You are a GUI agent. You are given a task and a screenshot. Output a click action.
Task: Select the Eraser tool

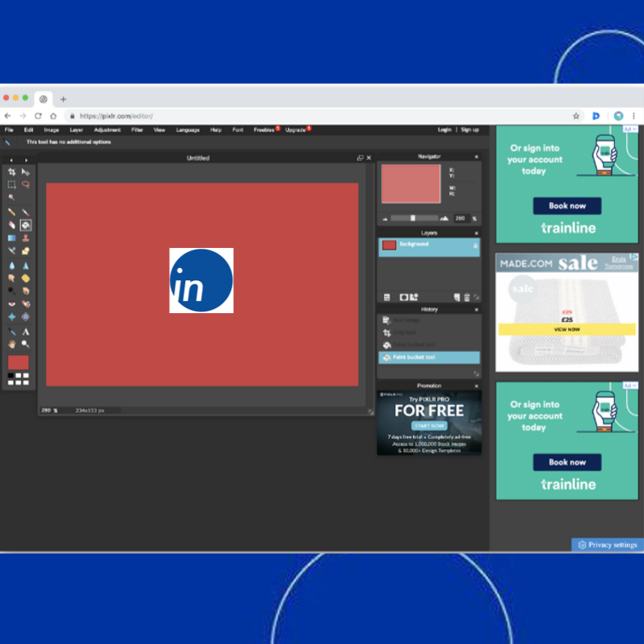click(12, 225)
